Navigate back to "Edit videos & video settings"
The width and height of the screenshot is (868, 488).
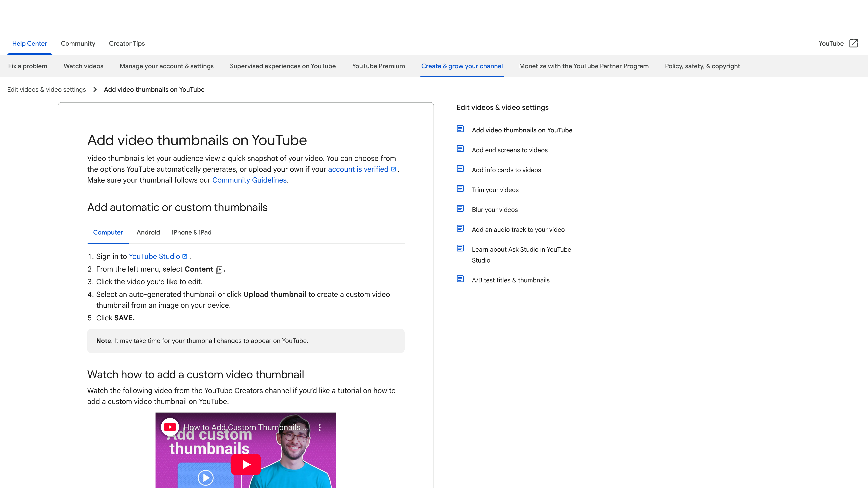tap(47, 89)
